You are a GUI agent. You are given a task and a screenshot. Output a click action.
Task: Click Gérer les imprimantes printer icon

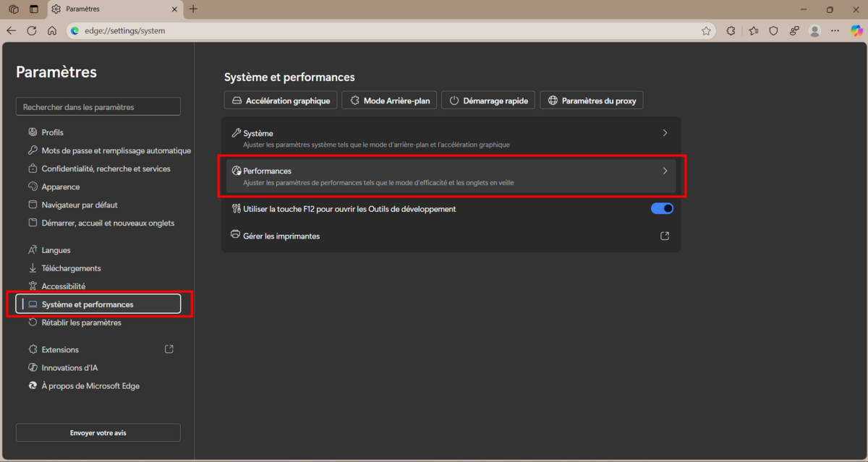point(236,235)
